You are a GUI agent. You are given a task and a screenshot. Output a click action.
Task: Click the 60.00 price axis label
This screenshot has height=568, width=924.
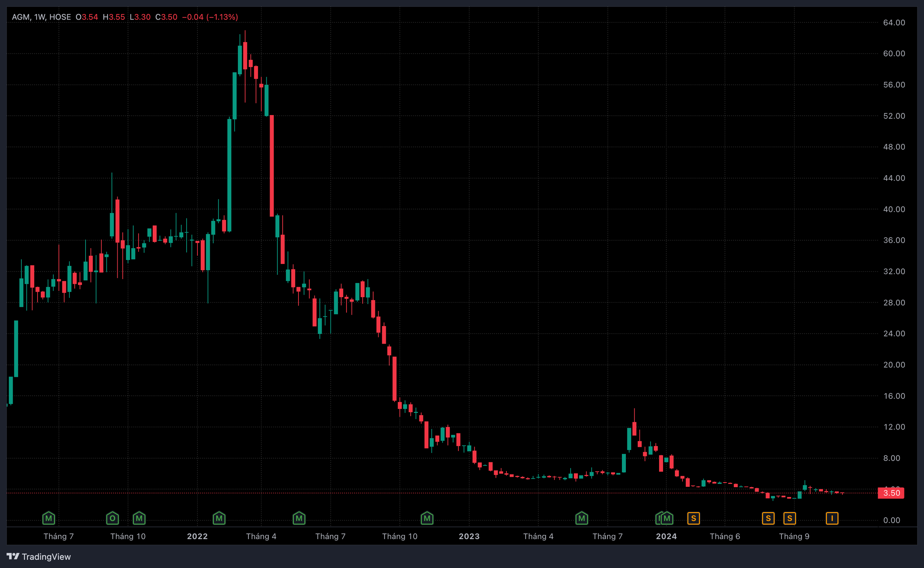[894, 53]
